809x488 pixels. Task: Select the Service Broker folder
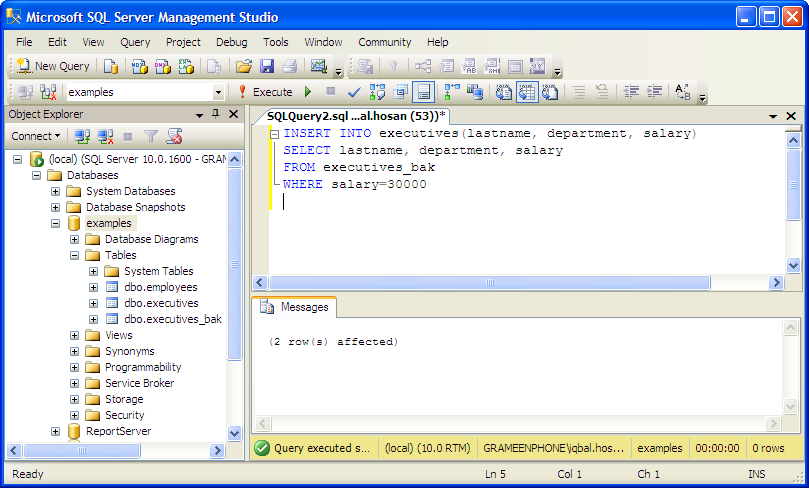click(x=139, y=383)
